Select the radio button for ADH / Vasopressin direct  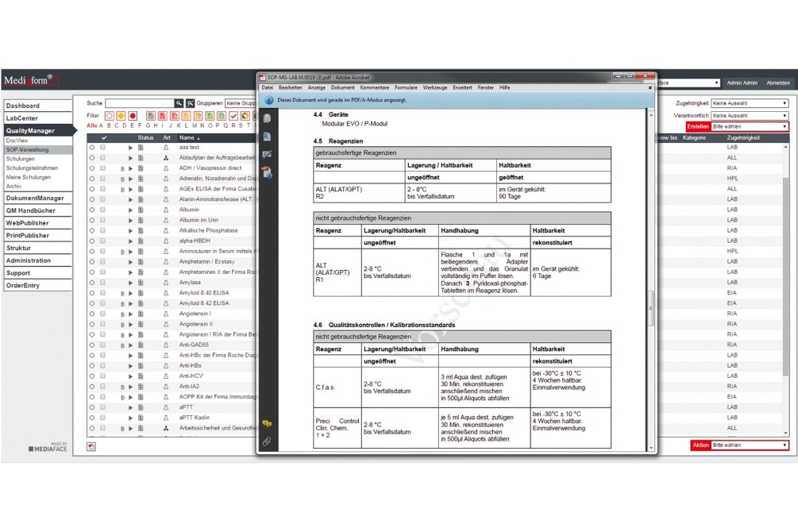92,168
